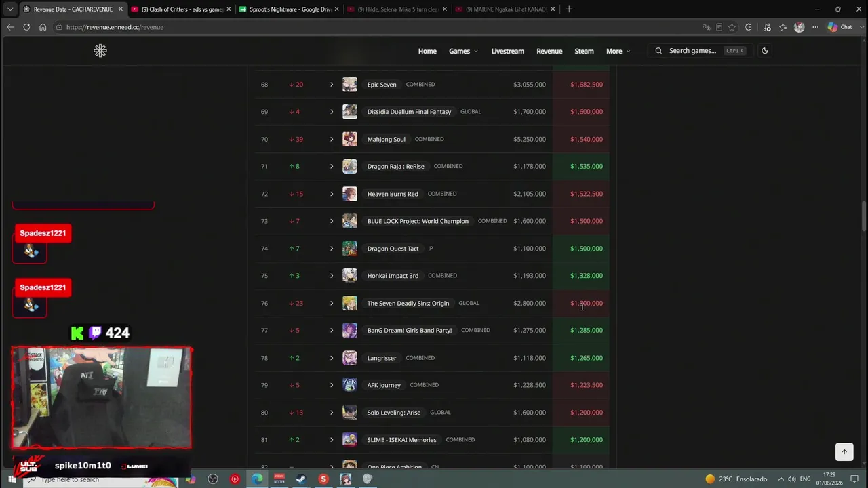This screenshot has width=868, height=488.
Task: Expand the Dragon Quest Tact row
Action: [332, 249]
